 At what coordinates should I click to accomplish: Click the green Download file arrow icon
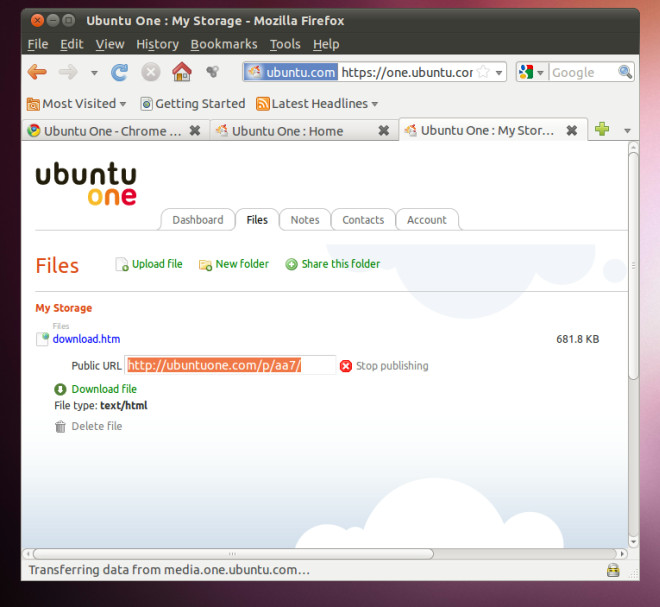point(60,389)
